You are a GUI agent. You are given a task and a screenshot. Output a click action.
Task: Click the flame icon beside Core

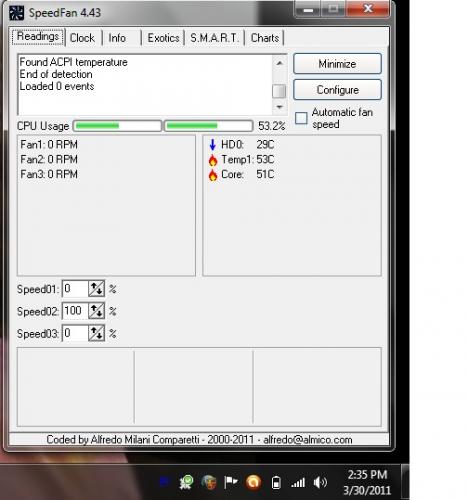pyautogui.click(x=213, y=175)
